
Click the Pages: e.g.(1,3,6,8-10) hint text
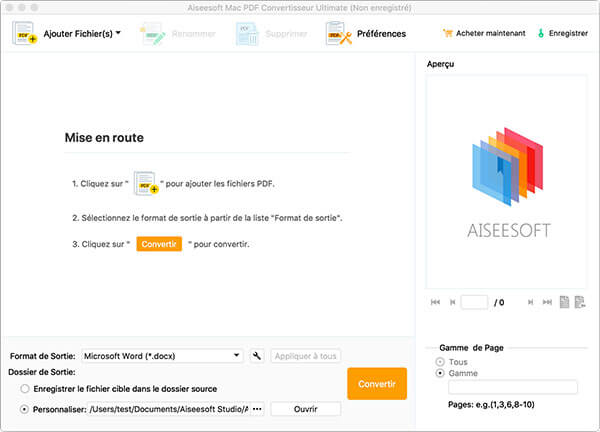click(x=491, y=404)
